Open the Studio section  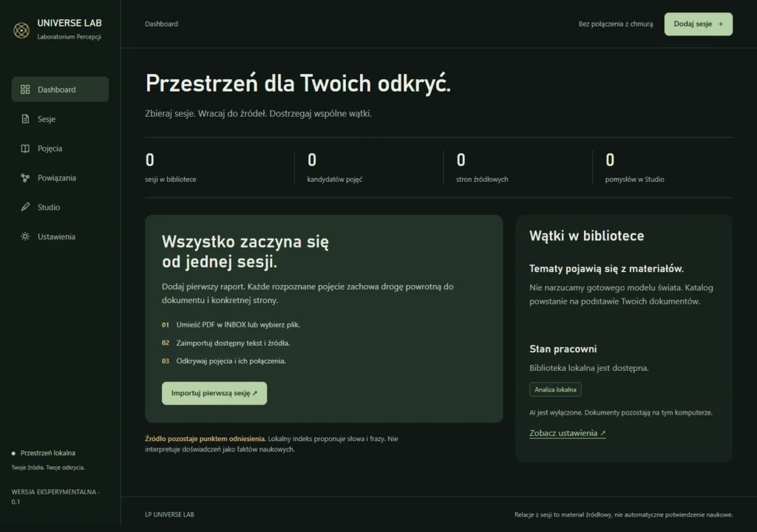(x=60, y=207)
